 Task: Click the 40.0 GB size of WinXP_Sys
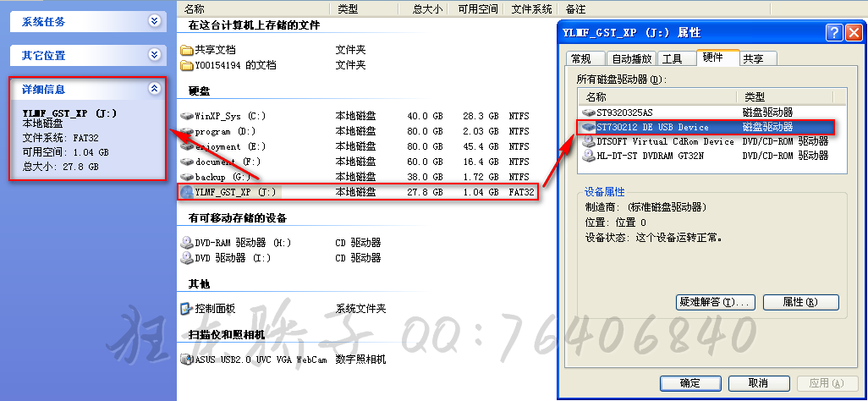click(x=426, y=116)
